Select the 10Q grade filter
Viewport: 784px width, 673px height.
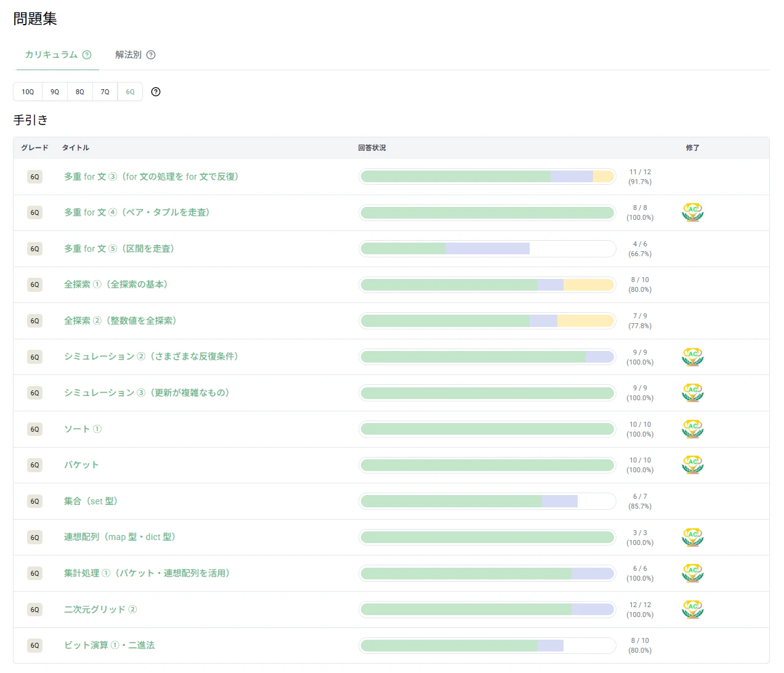28,92
